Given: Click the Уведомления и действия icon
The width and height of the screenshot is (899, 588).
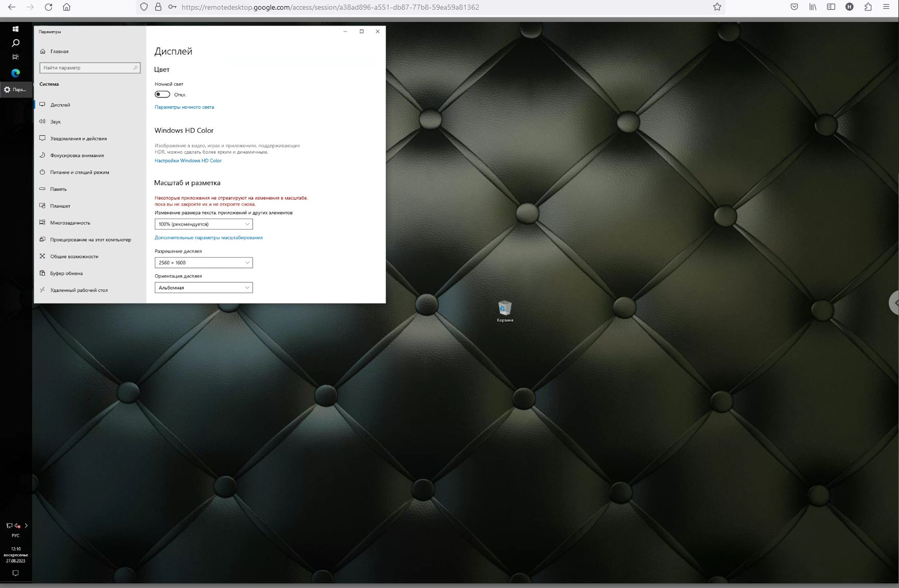Looking at the screenshot, I should point(42,138).
